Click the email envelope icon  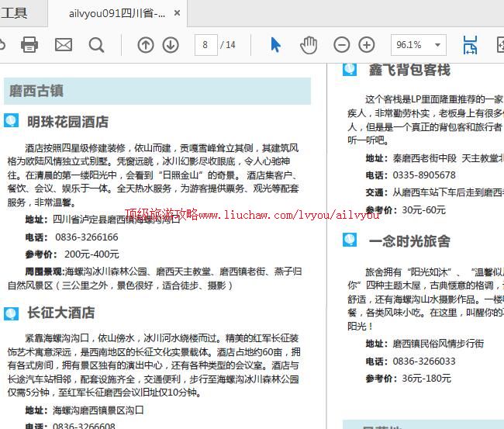point(63,45)
